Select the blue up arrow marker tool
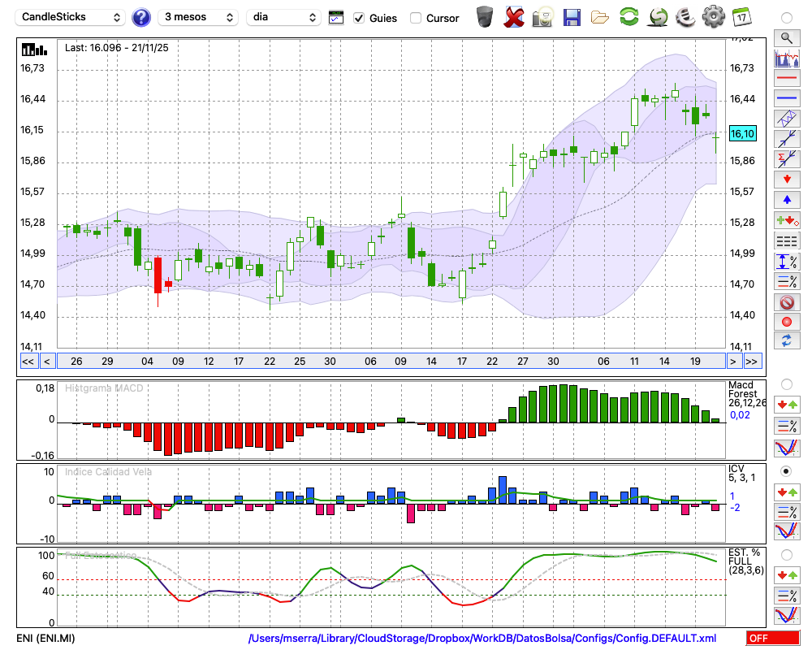Viewport: 812px width, 650px height. 786,199
